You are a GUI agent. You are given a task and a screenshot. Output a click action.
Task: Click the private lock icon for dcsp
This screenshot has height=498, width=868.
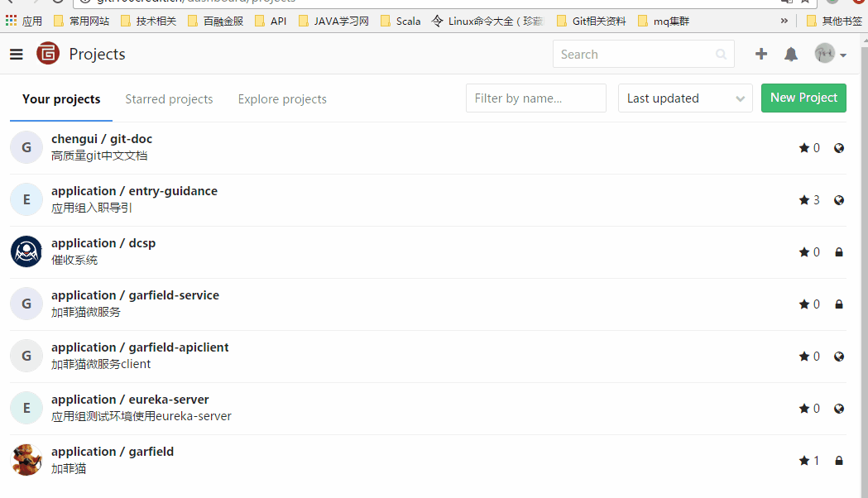(x=839, y=251)
